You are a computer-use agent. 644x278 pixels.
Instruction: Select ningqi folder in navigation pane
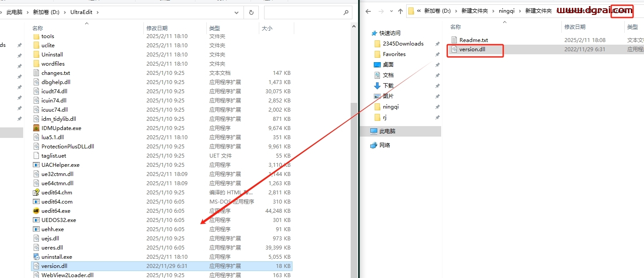point(390,107)
